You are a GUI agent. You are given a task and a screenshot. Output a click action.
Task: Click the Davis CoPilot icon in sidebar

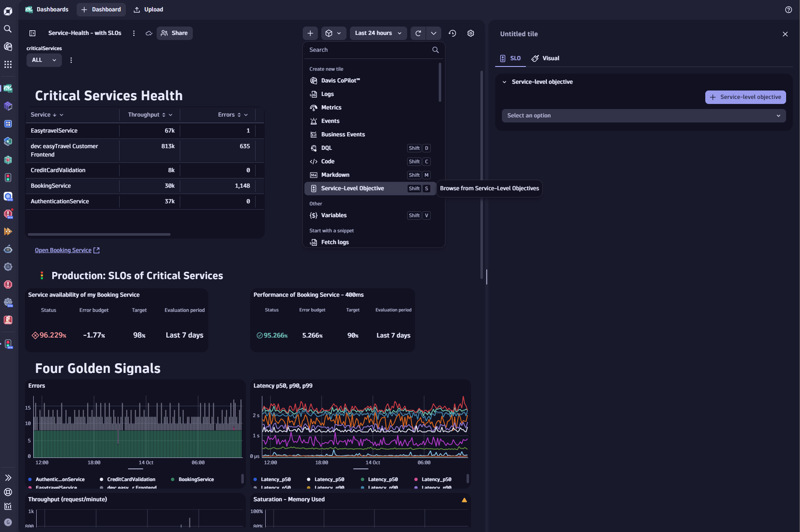(8, 46)
